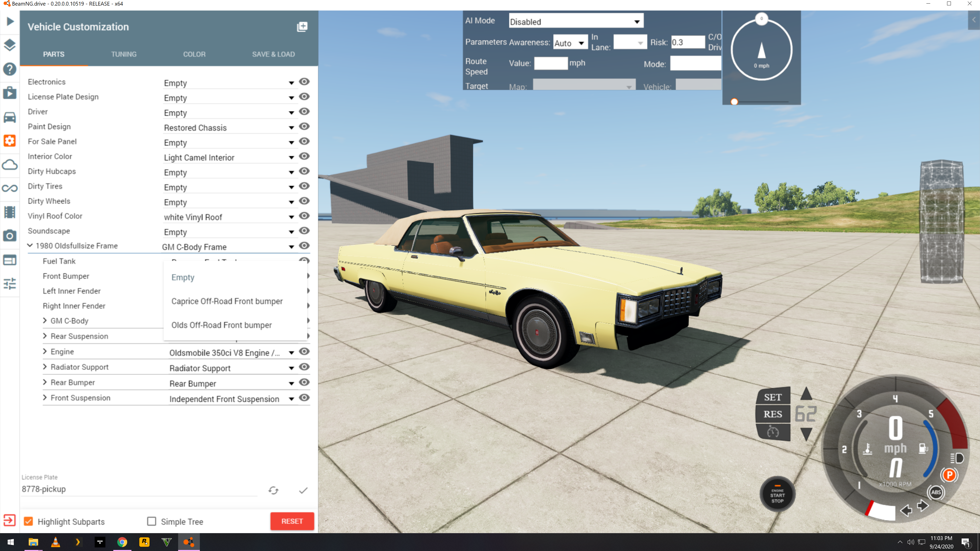
Task: Toggle visibility eye for Vinyl Roof Color
Action: click(304, 216)
